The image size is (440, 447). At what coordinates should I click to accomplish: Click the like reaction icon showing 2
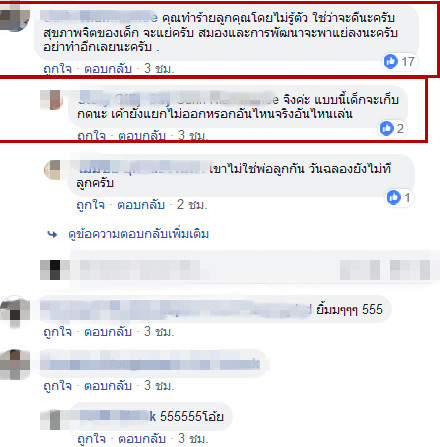tap(387, 128)
